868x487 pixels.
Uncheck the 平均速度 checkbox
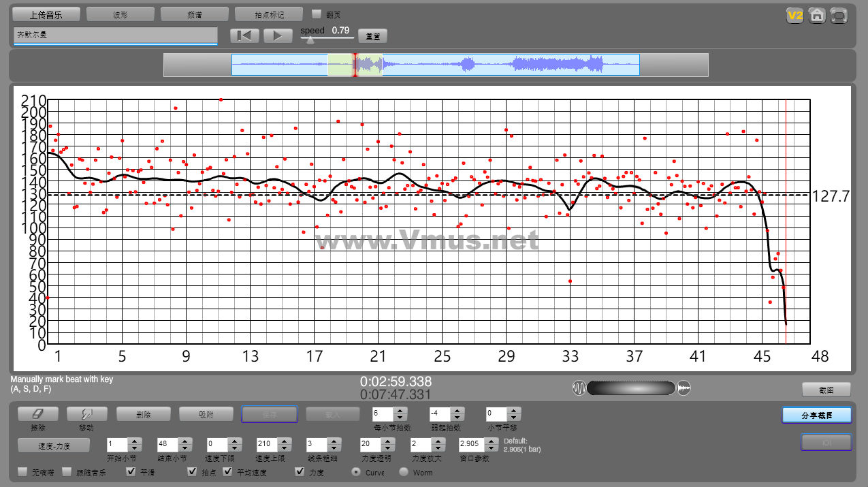click(x=228, y=472)
